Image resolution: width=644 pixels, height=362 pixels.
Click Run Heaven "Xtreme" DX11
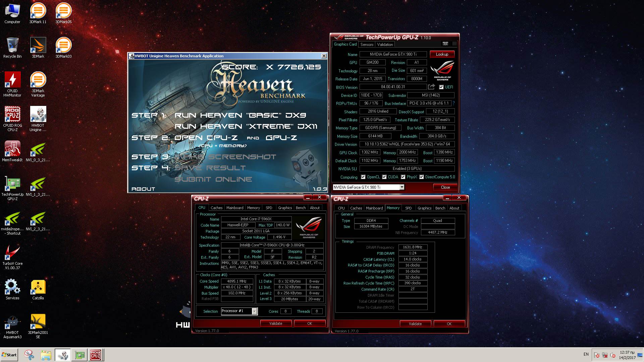coord(246,126)
